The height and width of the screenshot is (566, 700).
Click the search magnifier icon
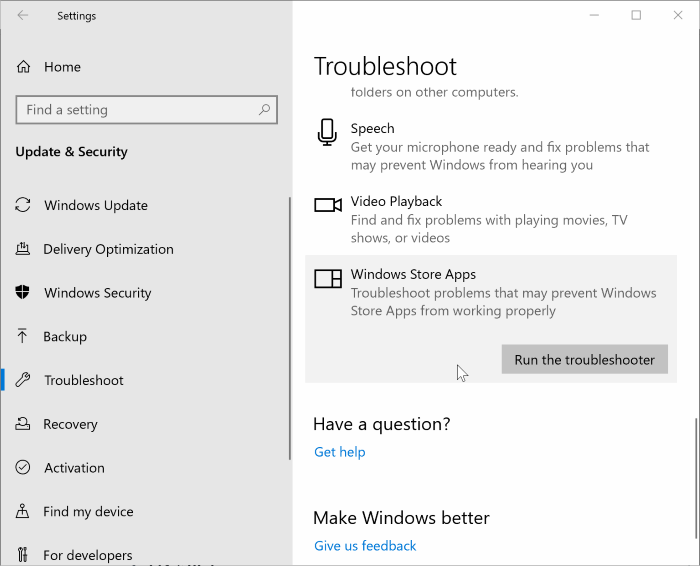point(264,109)
